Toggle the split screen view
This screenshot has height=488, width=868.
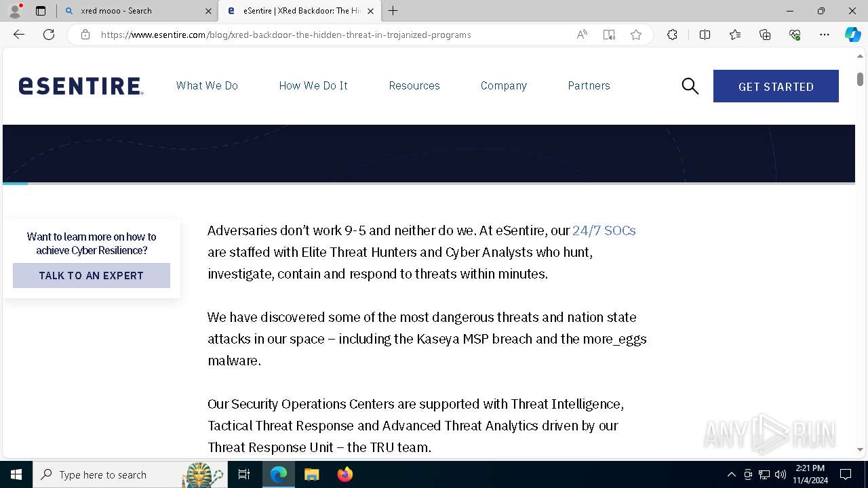(x=705, y=35)
